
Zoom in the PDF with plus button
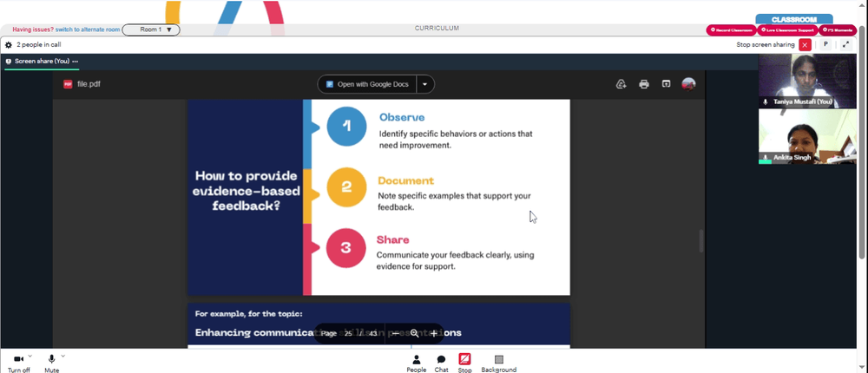(433, 334)
